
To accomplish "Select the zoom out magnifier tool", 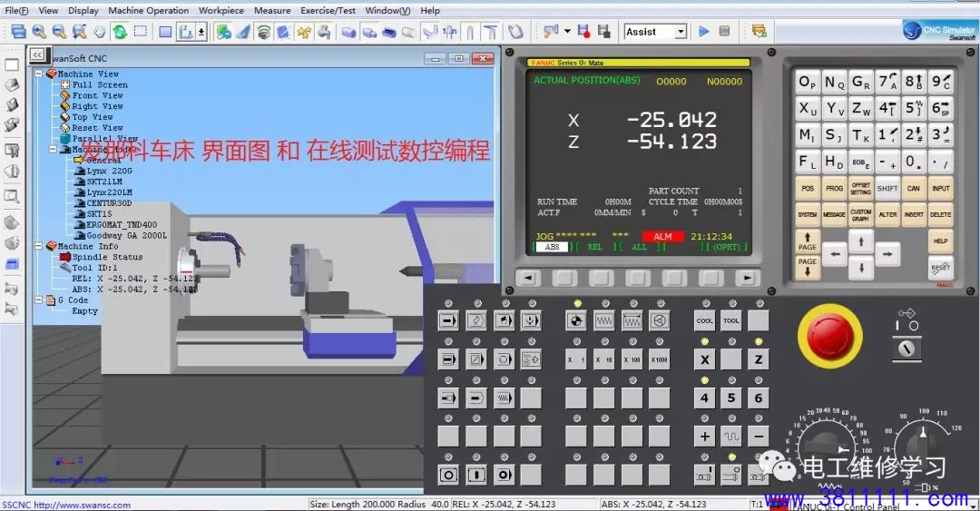I will click(59, 31).
